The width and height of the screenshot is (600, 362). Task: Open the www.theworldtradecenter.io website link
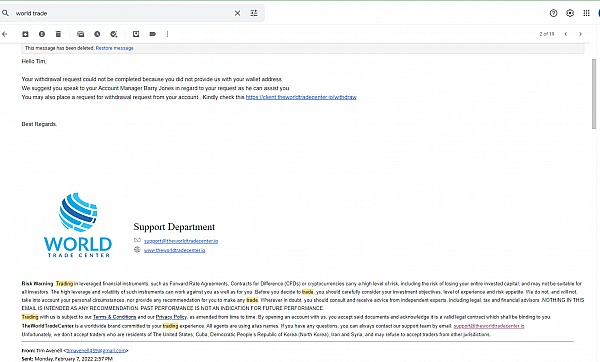[x=174, y=250]
